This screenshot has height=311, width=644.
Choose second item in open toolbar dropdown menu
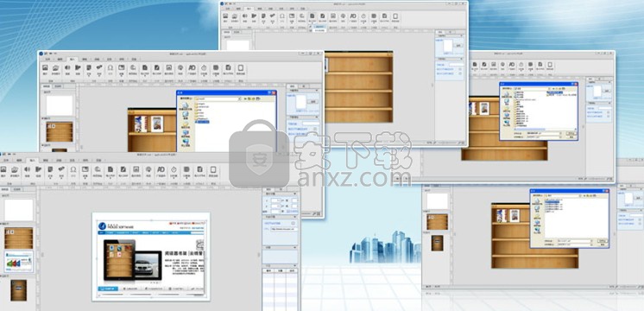click(319, 30)
